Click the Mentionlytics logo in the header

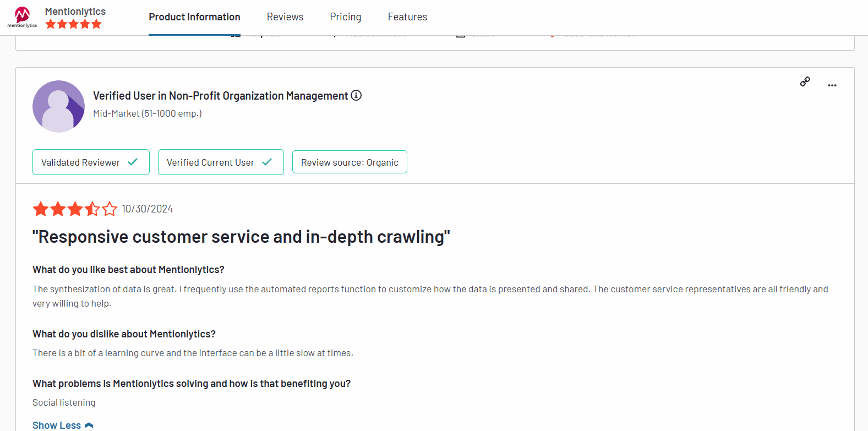[x=22, y=17]
